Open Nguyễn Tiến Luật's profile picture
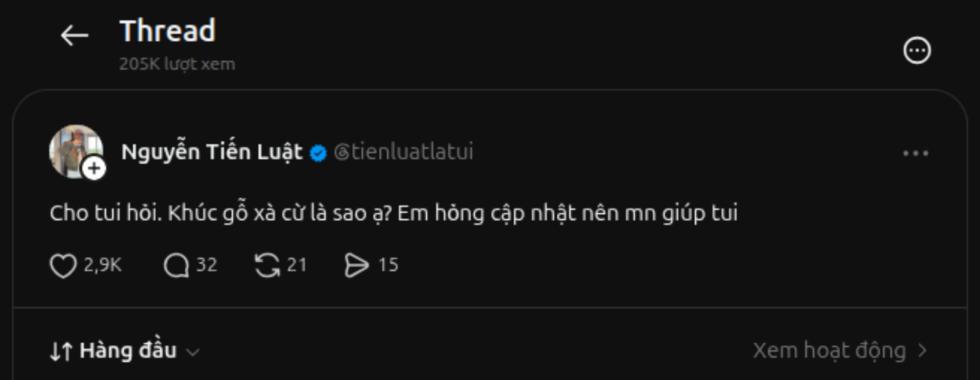The width and height of the screenshot is (980, 380). [x=76, y=151]
